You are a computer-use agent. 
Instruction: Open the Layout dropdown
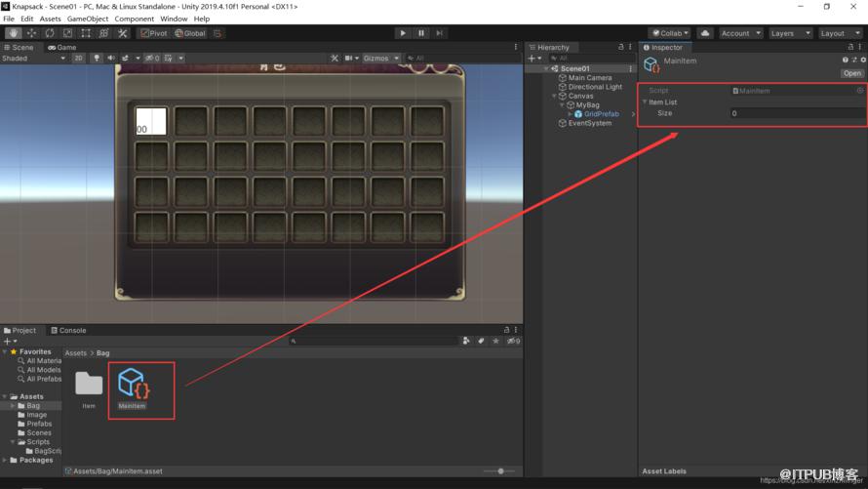point(840,33)
